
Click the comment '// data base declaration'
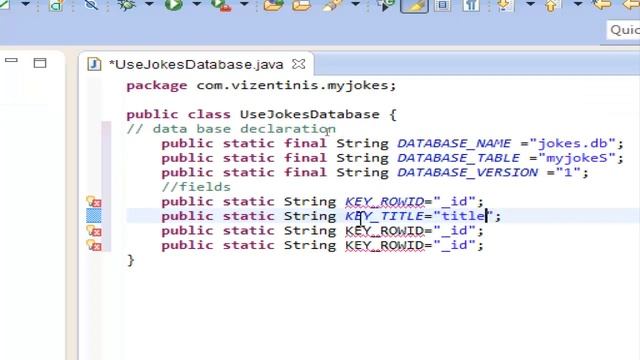point(231,129)
